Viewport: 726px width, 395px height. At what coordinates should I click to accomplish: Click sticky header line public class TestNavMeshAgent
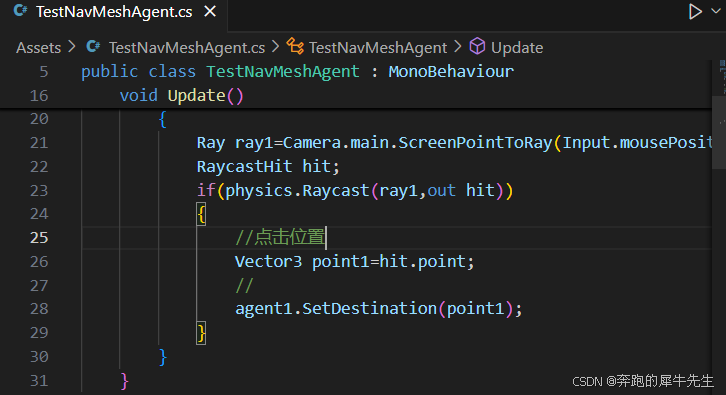click(x=297, y=72)
